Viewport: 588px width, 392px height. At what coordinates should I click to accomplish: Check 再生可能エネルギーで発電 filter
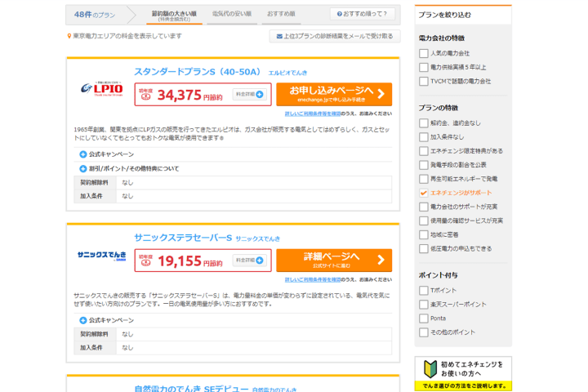(423, 179)
